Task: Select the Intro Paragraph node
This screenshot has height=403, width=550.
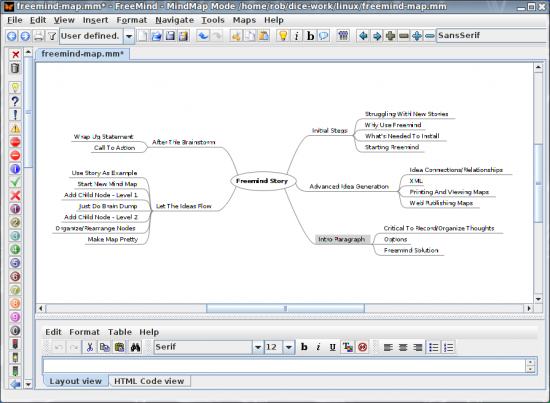Action: pos(342,239)
